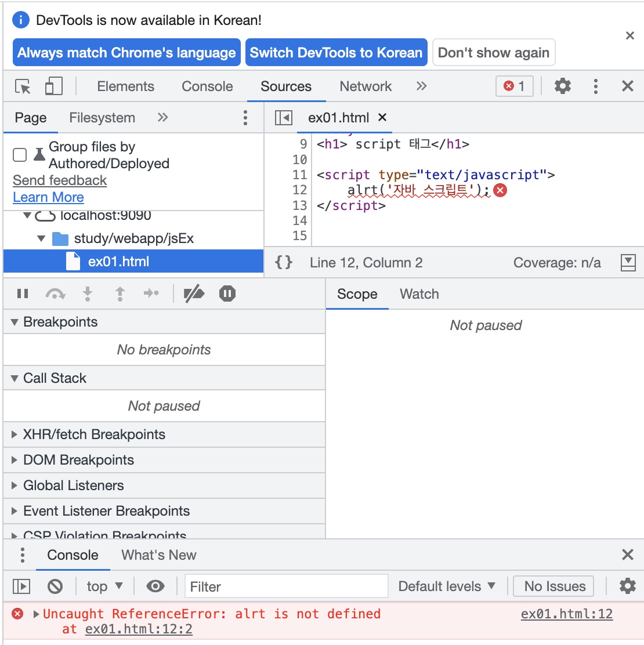Show more DevTools panels chevron
This screenshot has width=644, height=645.
pos(421,86)
